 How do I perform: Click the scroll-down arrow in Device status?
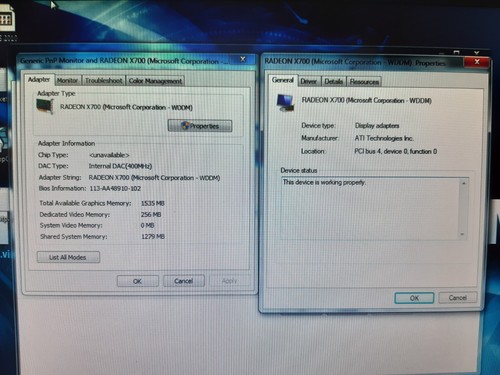[462, 234]
